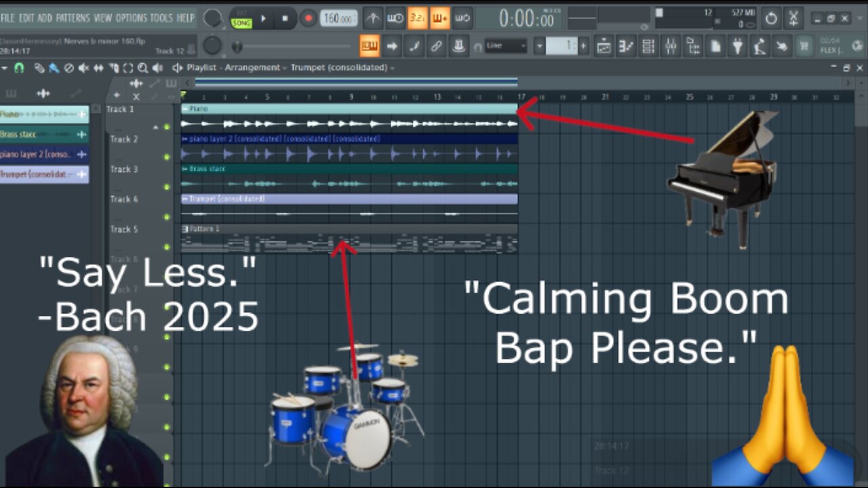Open the Browser view icon

pos(693,46)
